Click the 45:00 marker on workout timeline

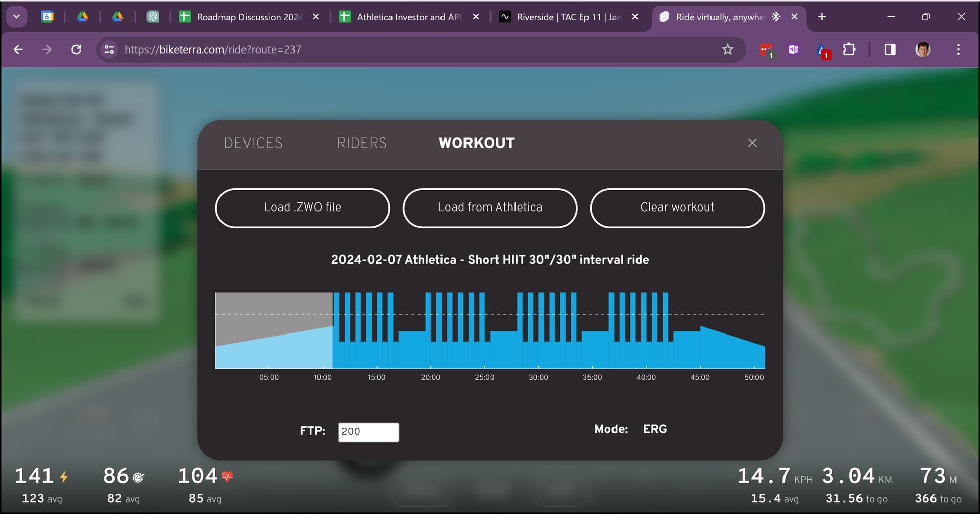pos(700,377)
